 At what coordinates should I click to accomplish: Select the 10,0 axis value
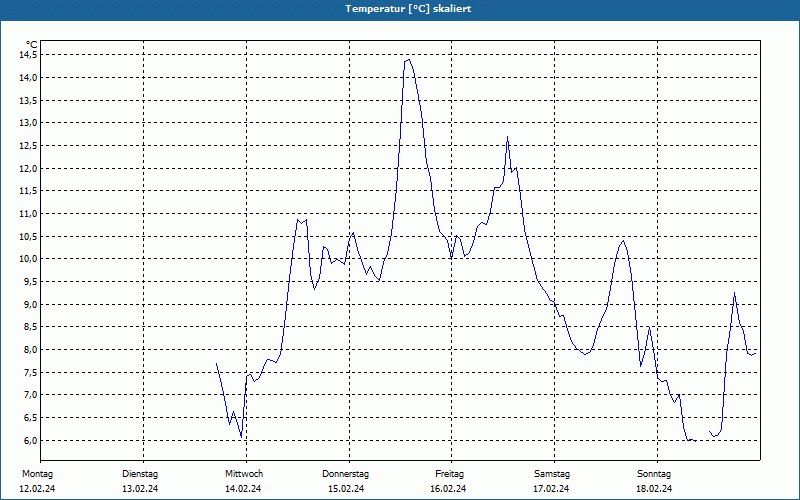[x=28, y=259]
